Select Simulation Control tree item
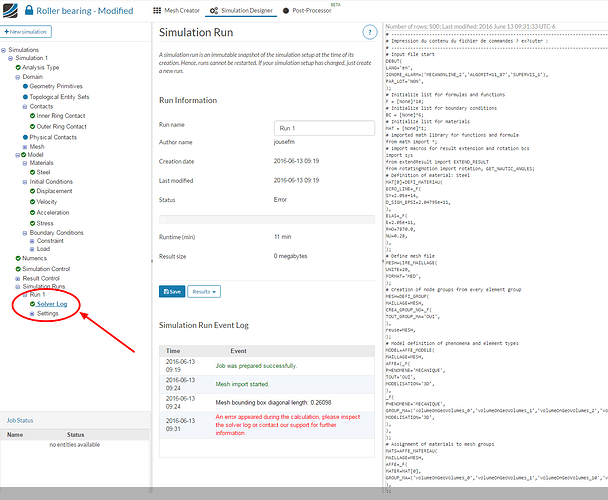 click(x=46, y=269)
